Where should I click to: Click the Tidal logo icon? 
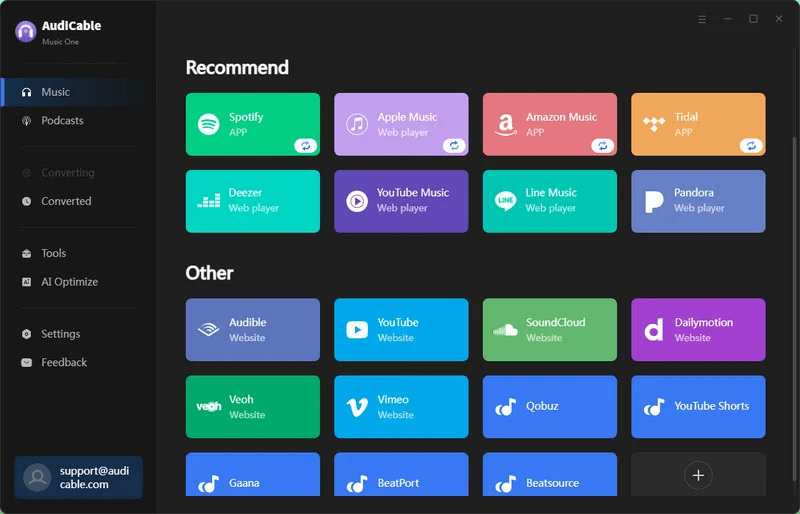tap(654, 124)
